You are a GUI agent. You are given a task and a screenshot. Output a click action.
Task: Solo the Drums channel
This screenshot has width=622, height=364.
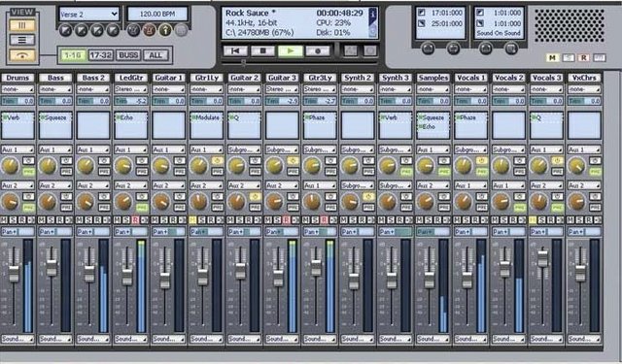pos(13,220)
